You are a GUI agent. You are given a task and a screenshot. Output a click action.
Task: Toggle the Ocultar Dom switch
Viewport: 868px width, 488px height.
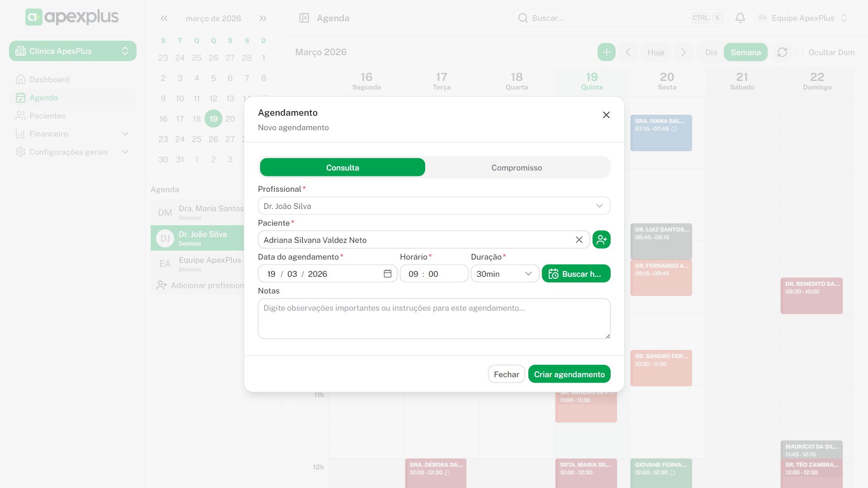pos(800,52)
